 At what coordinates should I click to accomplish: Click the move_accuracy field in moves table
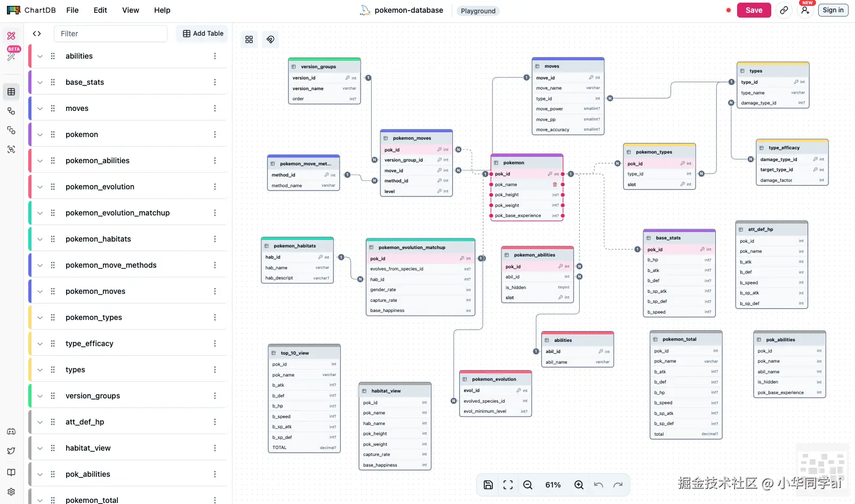click(x=568, y=130)
